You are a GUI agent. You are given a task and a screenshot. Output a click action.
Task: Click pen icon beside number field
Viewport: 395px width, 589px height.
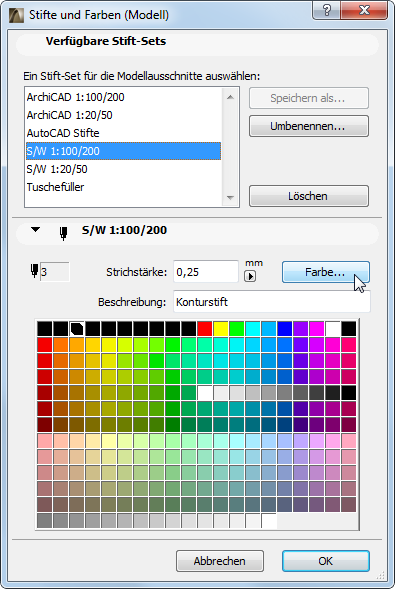35,271
